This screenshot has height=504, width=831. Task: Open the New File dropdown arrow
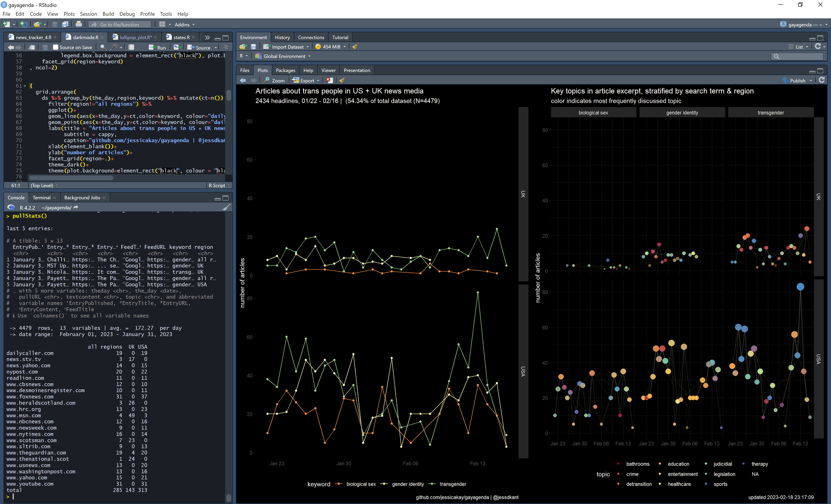[x=14, y=25]
